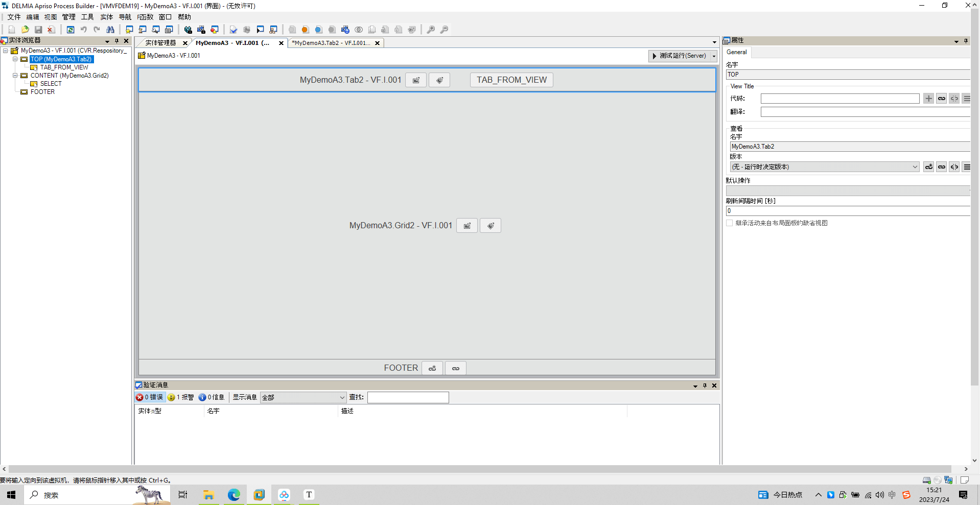Open File Explorer from the taskbar
The image size is (980, 505).
[208, 495]
